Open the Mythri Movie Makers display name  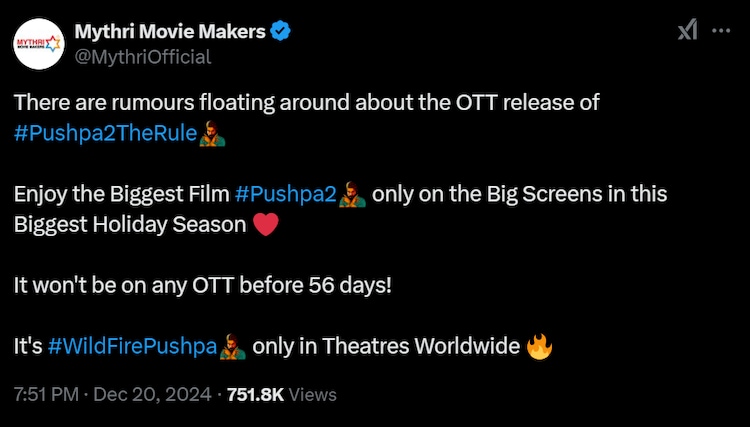[x=170, y=31]
